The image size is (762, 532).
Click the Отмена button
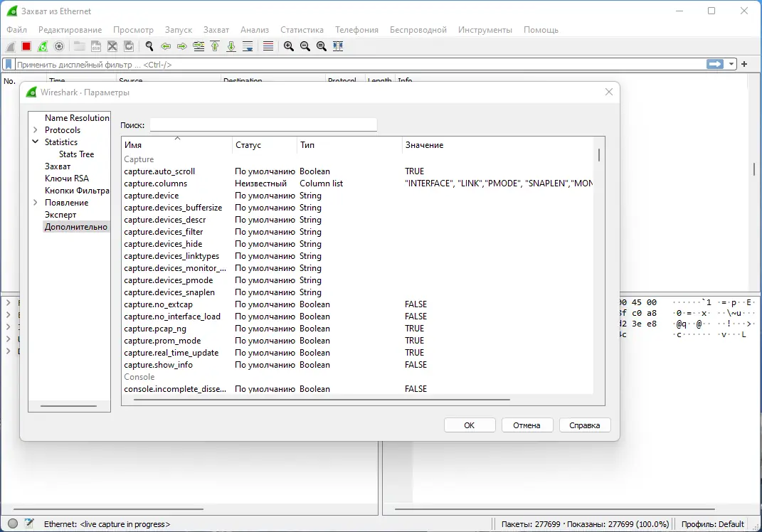[526, 425]
